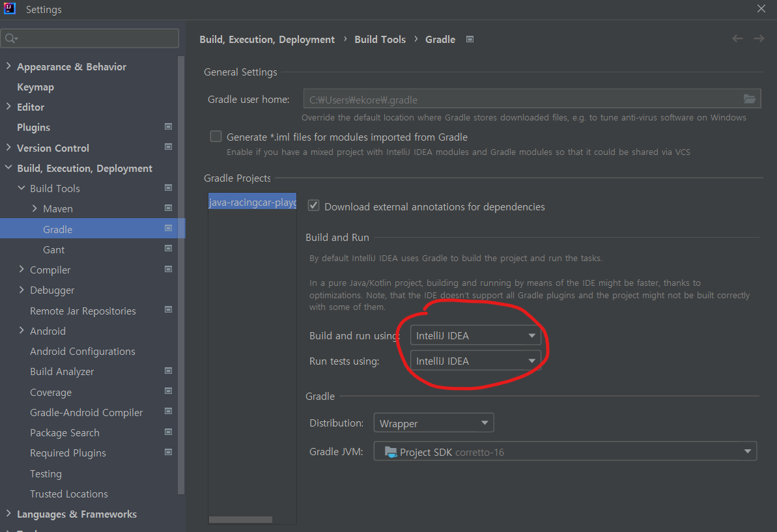
Task: Expand Debugger node
Action: pos(21,290)
